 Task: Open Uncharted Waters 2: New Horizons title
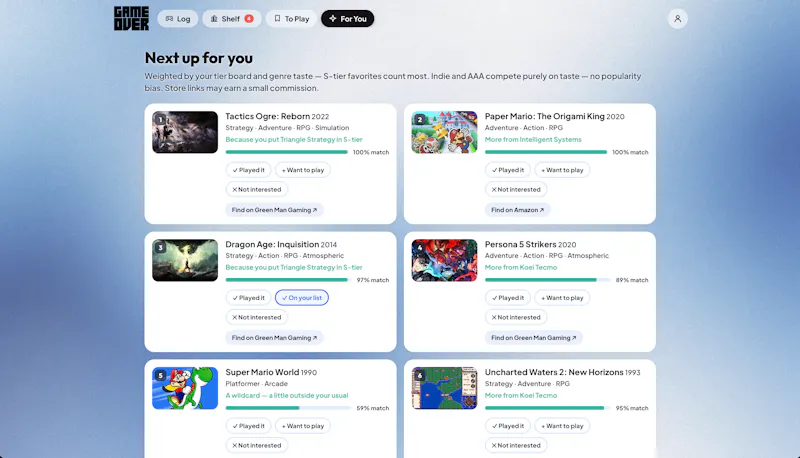click(x=554, y=372)
